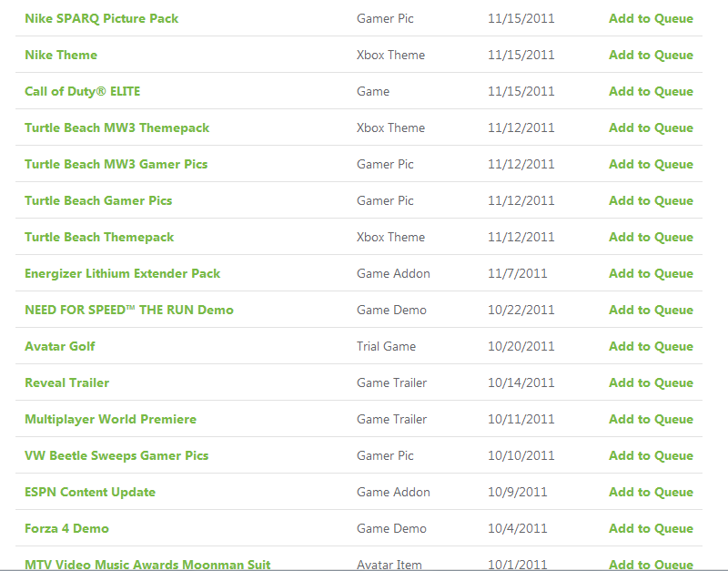
Task: Add Call of Duty ELITE to queue
Action: click(651, 91)
